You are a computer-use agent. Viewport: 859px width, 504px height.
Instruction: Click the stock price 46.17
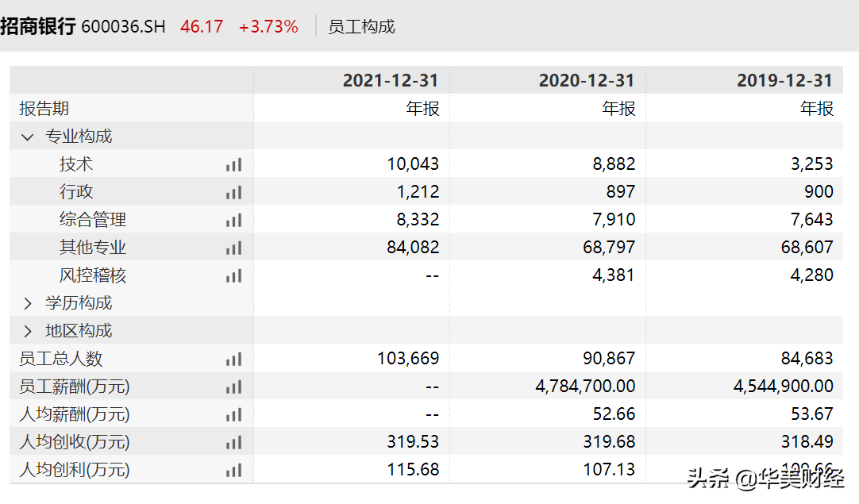click(x=202, y=26)
